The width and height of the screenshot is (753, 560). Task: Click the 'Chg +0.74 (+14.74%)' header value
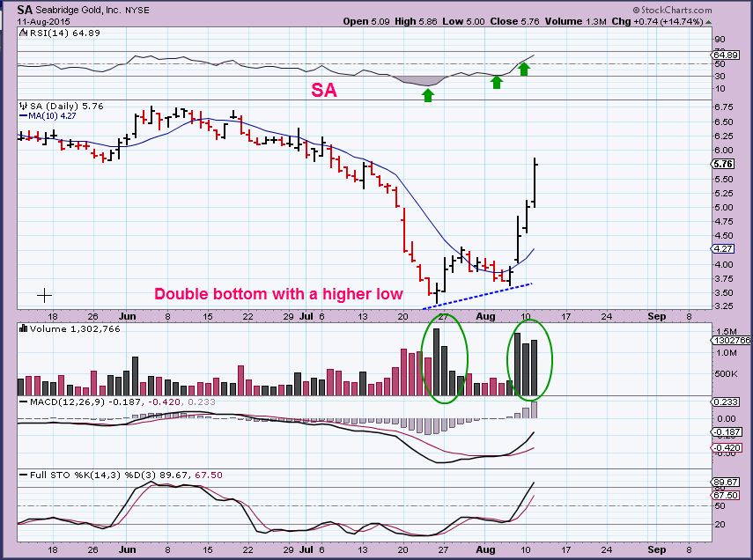pos(657,22)
